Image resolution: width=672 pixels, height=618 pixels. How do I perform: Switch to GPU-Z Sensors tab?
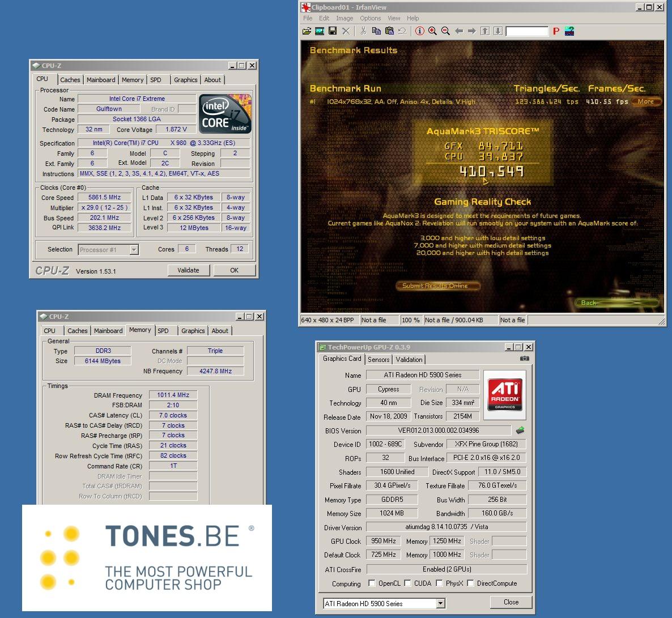coord(378,360)
